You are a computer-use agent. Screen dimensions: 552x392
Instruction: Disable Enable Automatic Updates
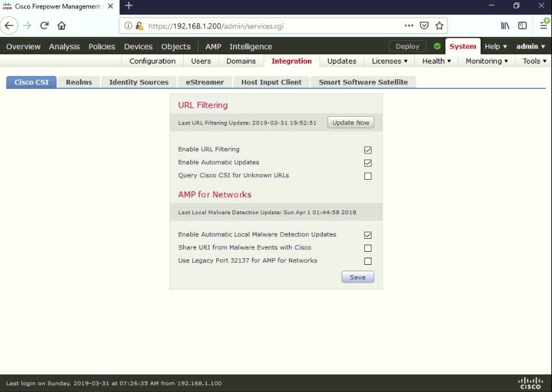click(368, 162)
